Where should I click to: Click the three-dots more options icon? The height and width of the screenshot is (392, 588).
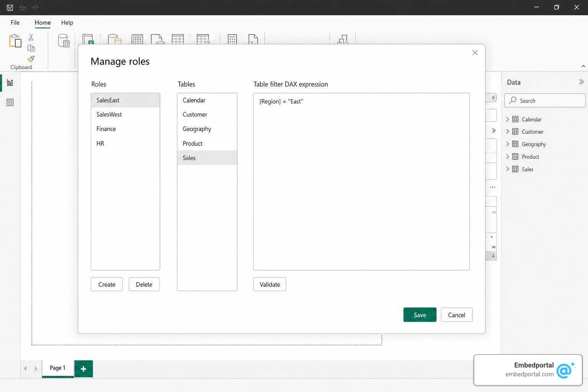493,187
